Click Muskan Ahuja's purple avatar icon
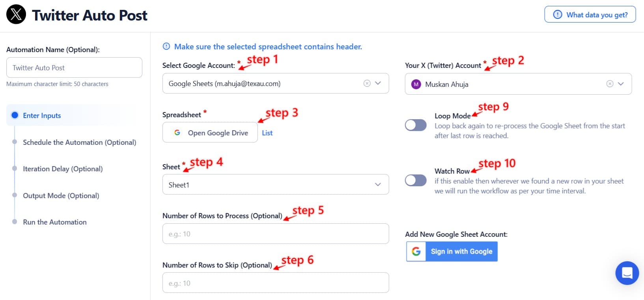This screenshot has height=300, width=644. pos(416,84)
